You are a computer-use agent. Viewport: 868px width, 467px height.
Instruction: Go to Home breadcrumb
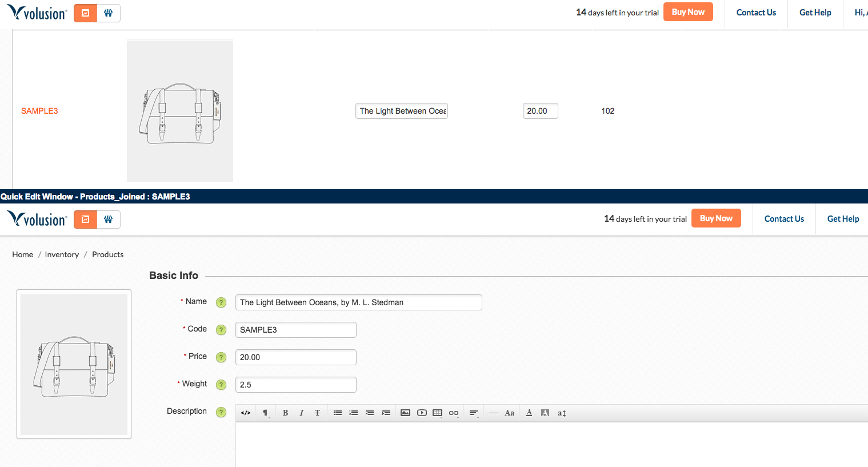point(23,254)
